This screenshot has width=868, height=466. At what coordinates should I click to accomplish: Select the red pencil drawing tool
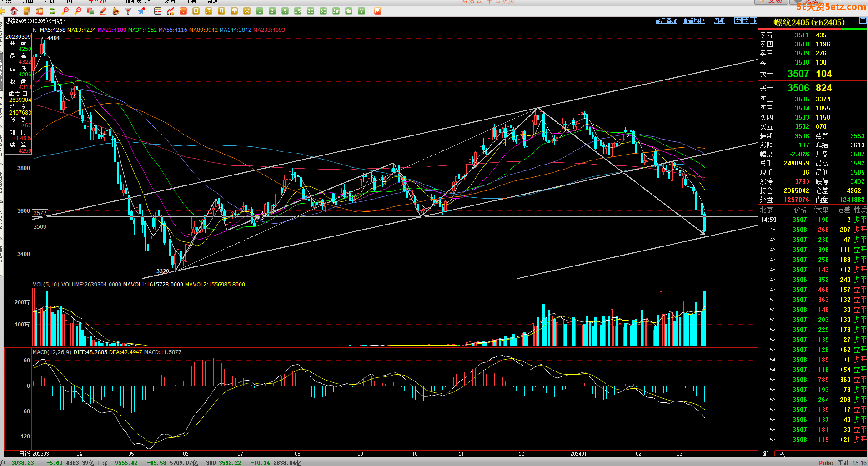[103, 11]
